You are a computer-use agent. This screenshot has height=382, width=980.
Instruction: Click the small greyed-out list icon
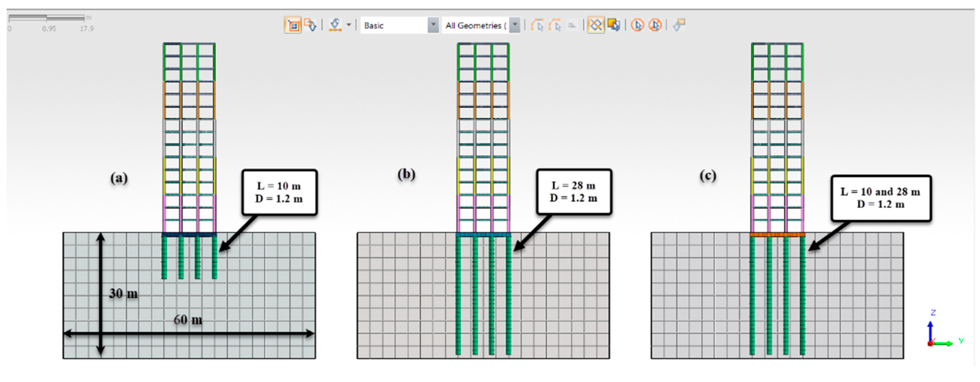coord(572,26)
